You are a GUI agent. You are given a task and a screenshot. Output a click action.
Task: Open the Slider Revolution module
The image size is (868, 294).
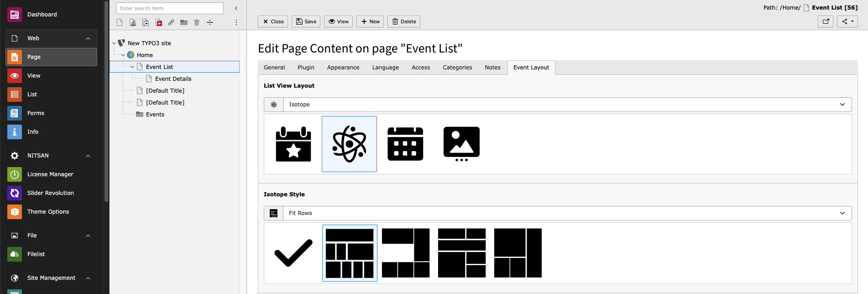pyautogui.click(x=51, y=193)
